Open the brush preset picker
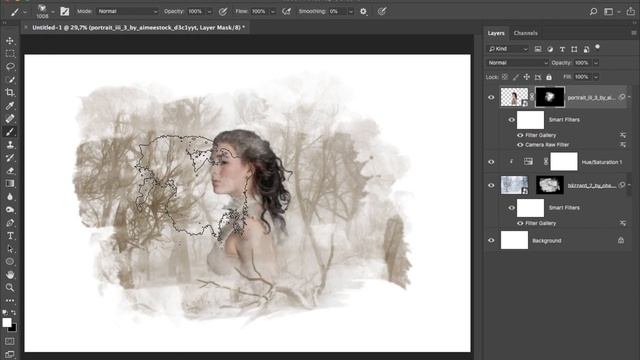This screenshot has height=360, width=640. 44,11
